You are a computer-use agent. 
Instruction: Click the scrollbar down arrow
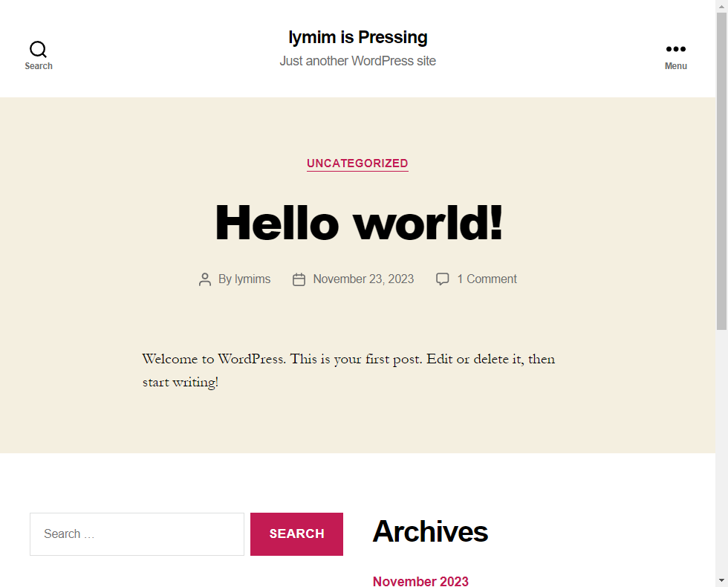(x=721, y=580)
